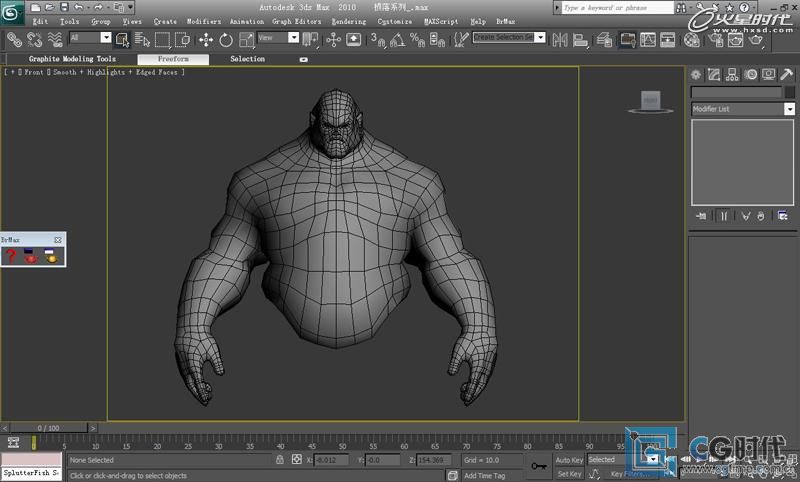The height and width of the screenshot is (482, 800).
Task: Expand the Selected key filter dropdown
Action: (653, 460)
